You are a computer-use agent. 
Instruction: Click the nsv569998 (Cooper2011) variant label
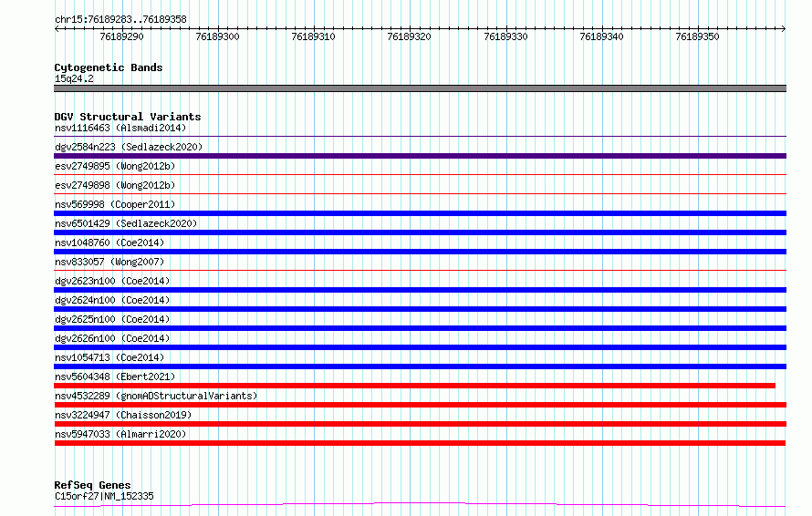[x=115, y=204]
